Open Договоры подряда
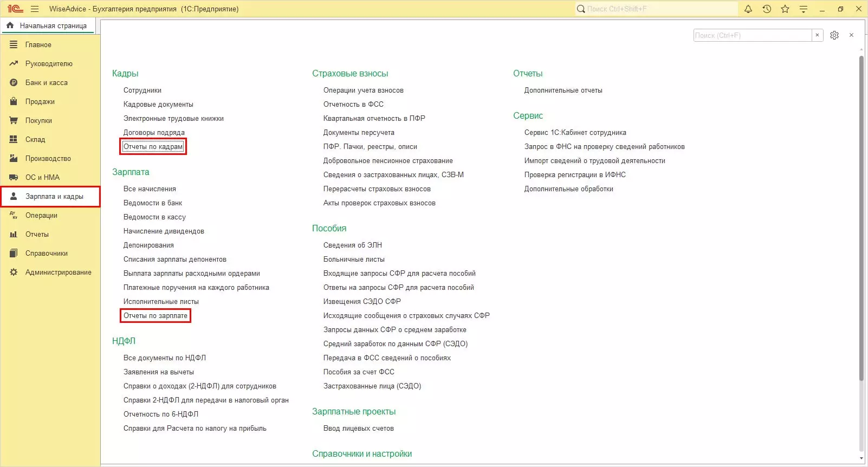This screenshot has width=868, height=467. click(154, 132)
